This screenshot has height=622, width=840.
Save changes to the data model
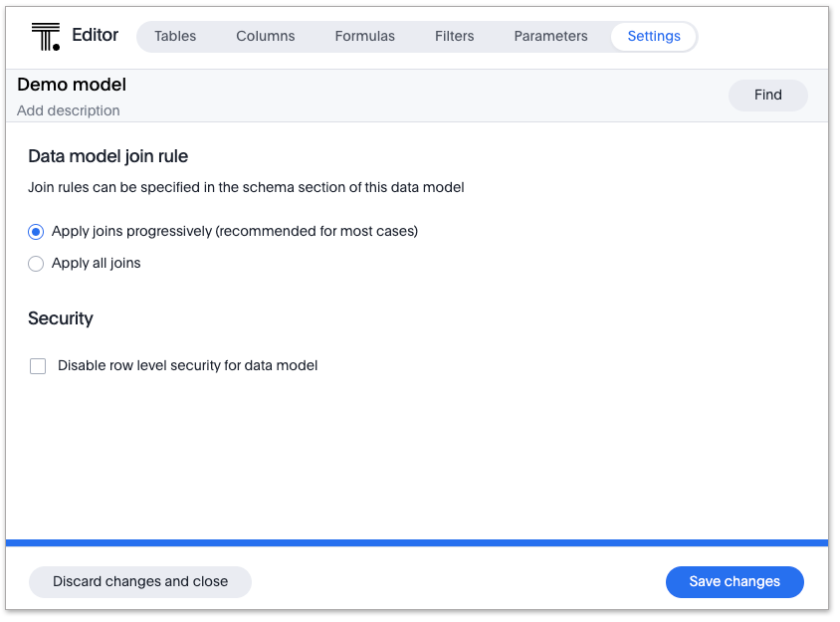click(x=735, y=581)
